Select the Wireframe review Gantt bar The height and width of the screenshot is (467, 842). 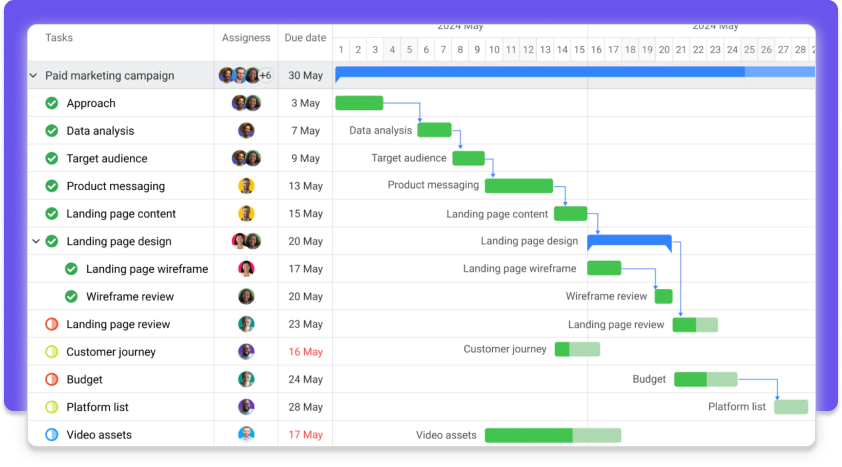(x=664, y=296)
